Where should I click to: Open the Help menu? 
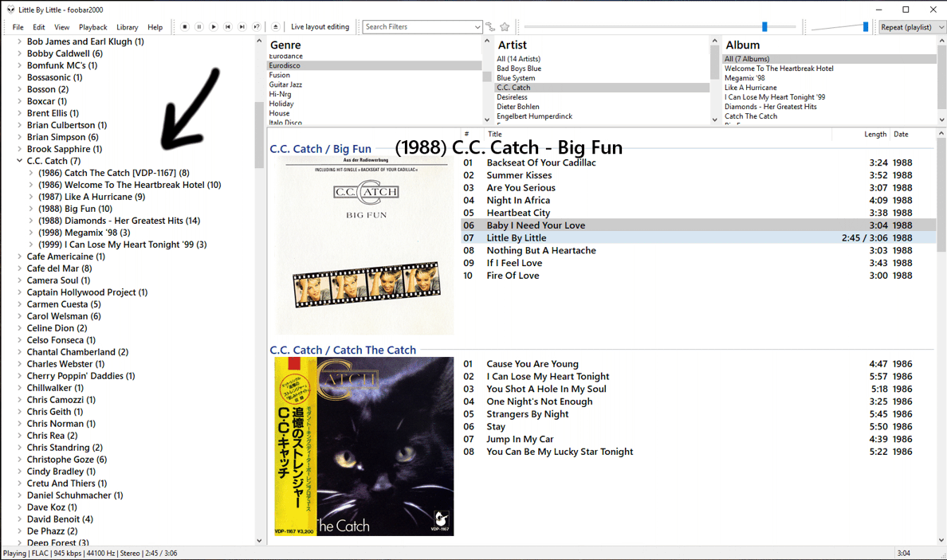click(155, 27)
